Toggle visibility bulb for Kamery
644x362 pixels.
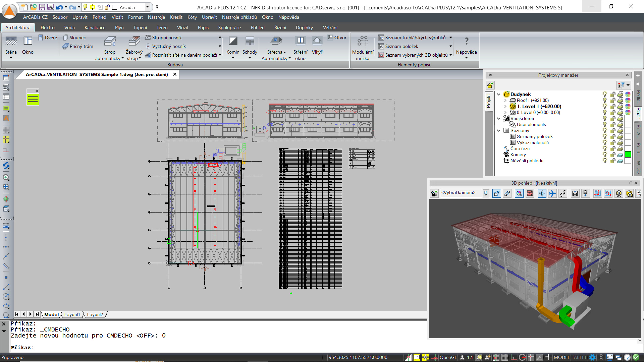[x=605, y=155]
